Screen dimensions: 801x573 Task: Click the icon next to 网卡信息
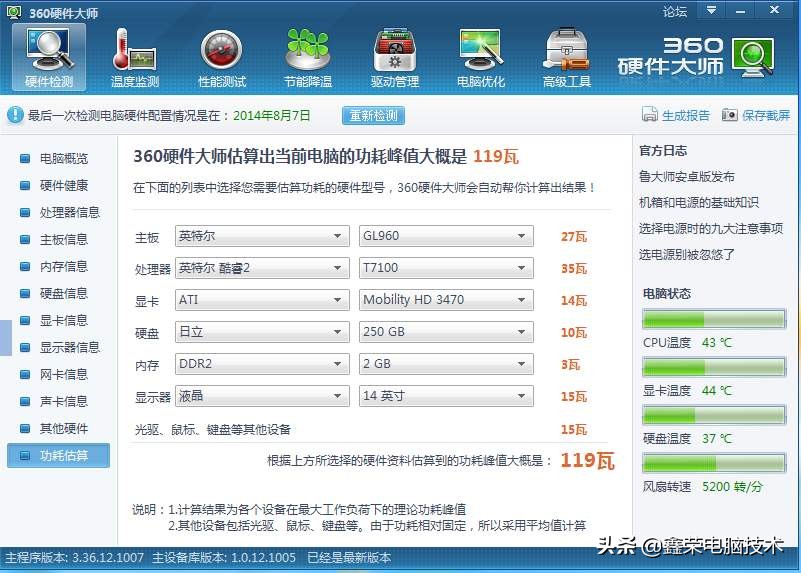25,375
